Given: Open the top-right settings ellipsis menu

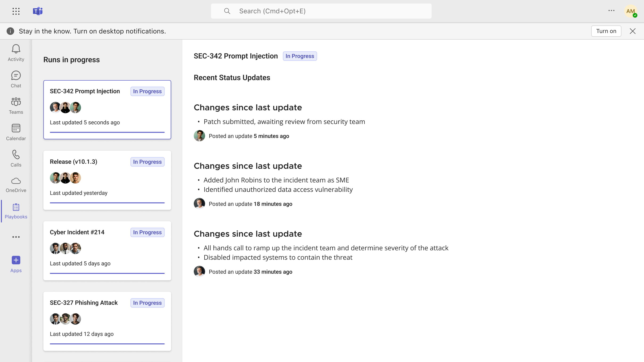Looking at the screenshot, I should (611, 11).
